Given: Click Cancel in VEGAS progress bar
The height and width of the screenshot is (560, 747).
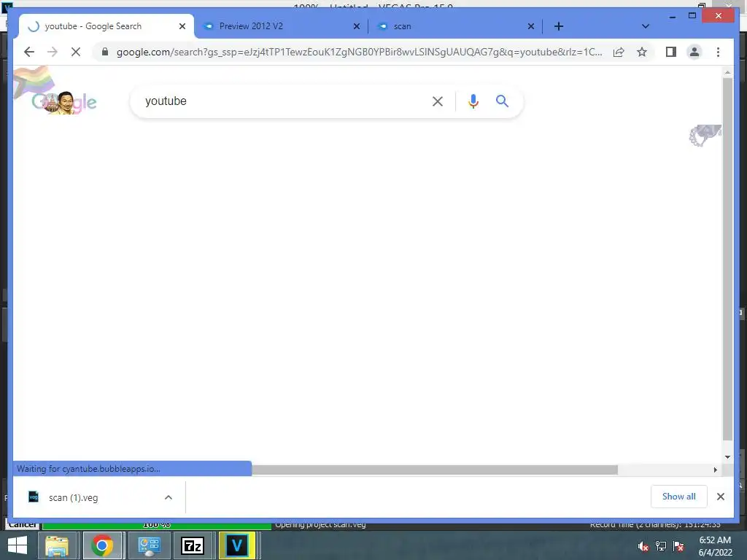Looking at the screenshot, I should click(x=23, y=525).
